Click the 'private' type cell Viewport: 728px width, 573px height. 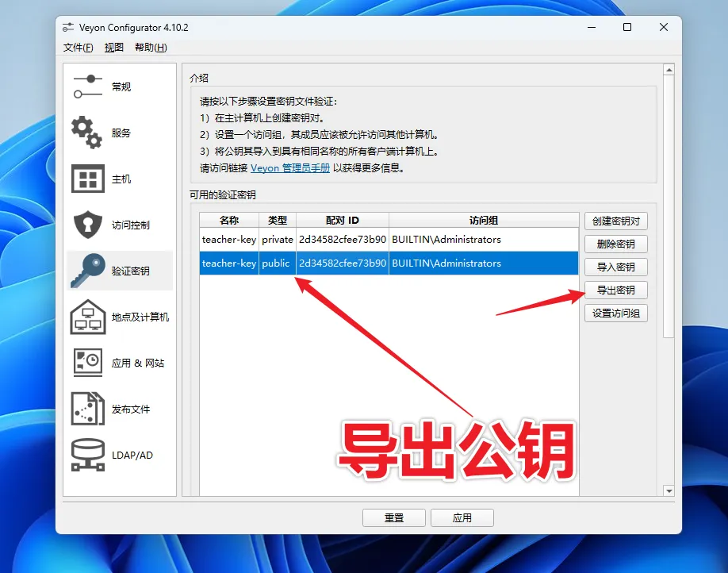[278, 240]
